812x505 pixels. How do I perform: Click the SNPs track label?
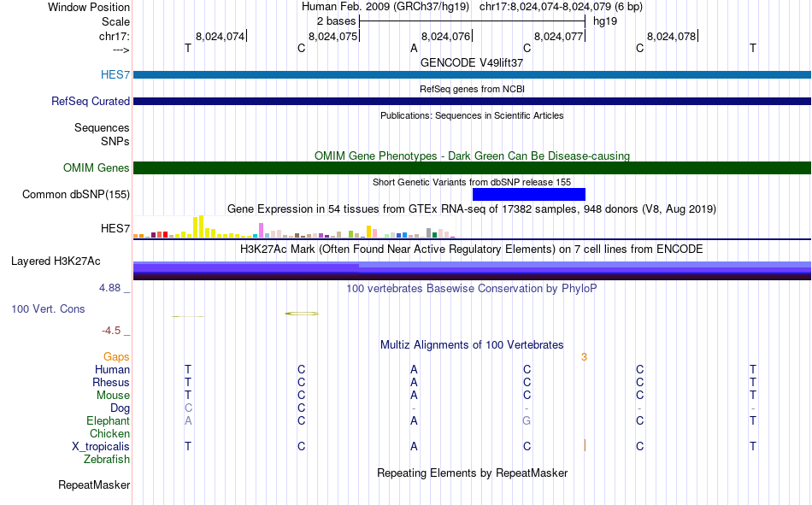tap(115, 141)
